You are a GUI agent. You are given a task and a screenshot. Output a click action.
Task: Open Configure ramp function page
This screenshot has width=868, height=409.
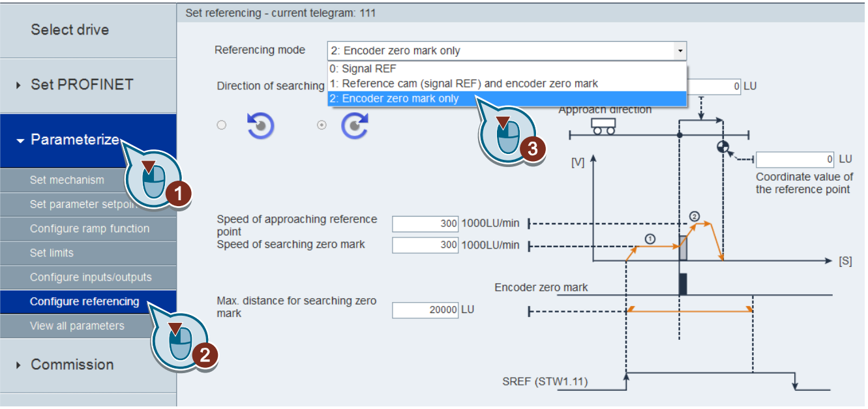[x=88, y=229]
